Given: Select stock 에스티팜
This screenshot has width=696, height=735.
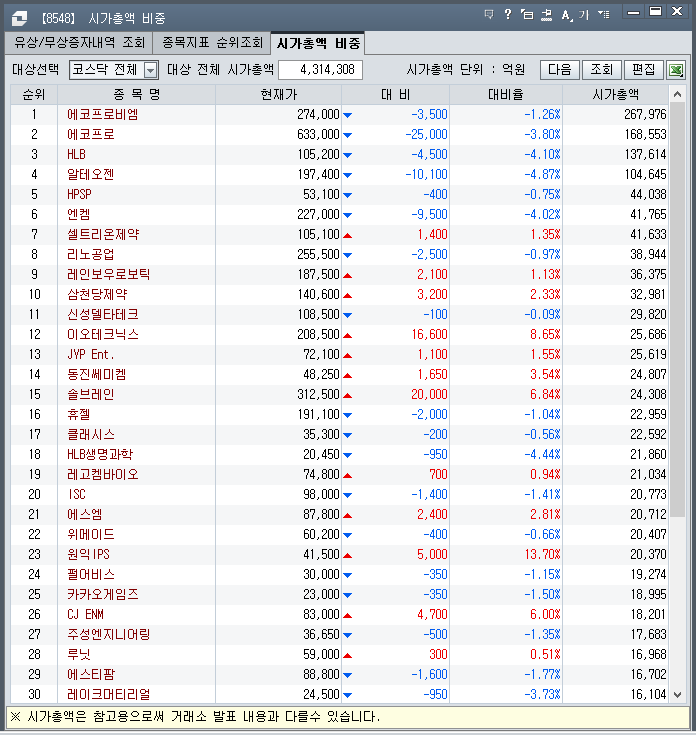Looking at the screenshot, I should pos(90,675).
